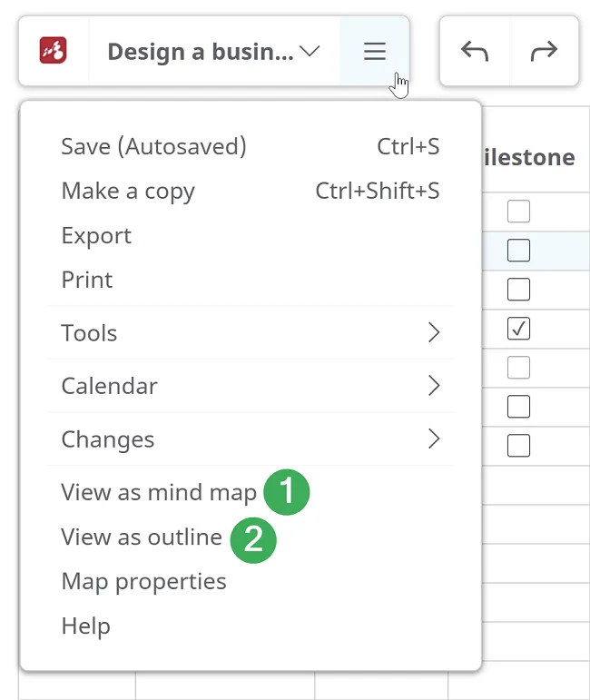The image size is (590, 700).
Task: Expand the Calendar submenu
Action: pyautogui.click(x=251, y=386)
